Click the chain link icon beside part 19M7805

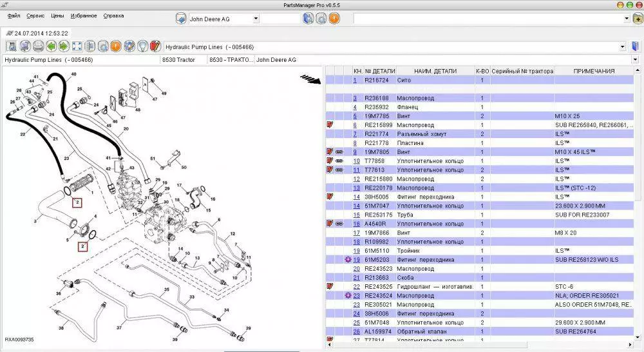coord(339,152)
